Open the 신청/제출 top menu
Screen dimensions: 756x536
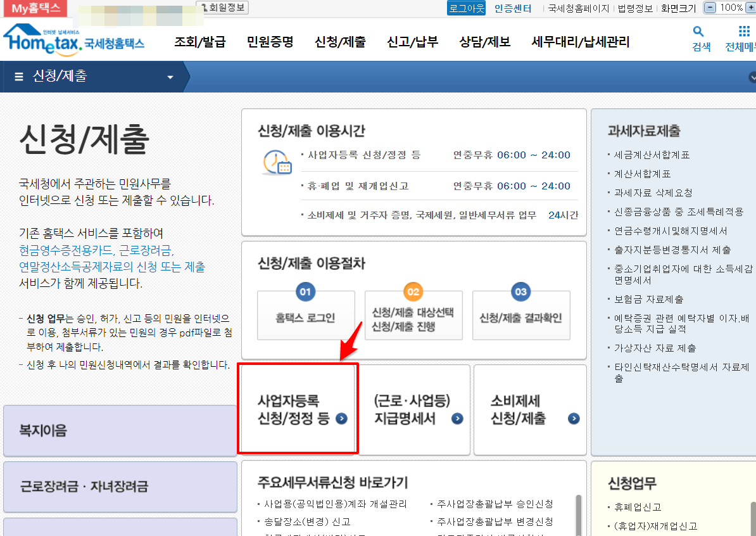click(340, 42)
